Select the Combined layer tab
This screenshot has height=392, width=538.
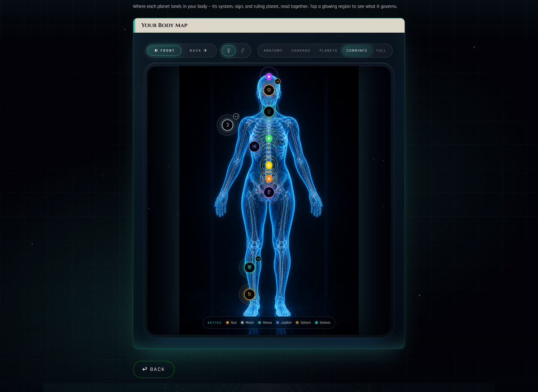pos(357,51)
